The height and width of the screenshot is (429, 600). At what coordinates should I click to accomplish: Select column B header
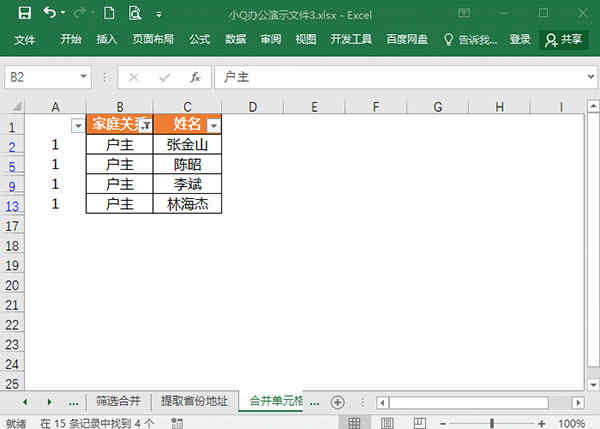coord(120,107)
